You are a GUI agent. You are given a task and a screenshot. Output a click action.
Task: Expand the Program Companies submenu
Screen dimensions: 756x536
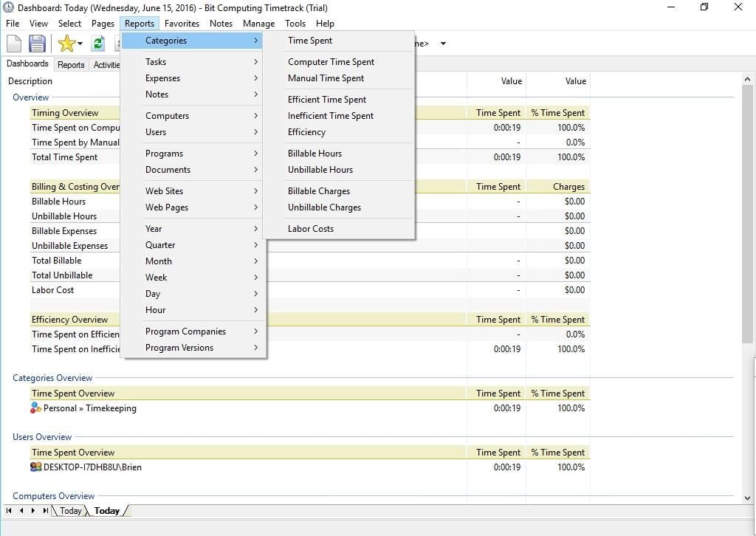click(x=193, y=331)
